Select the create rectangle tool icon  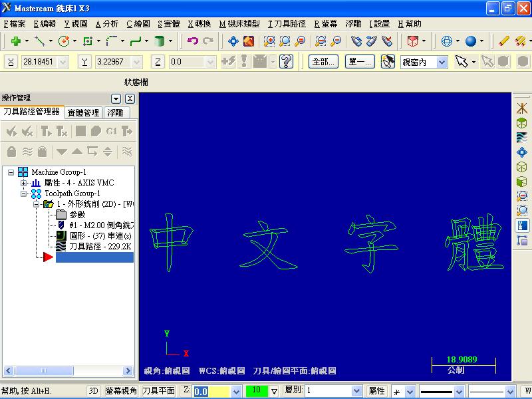[88, 41]
